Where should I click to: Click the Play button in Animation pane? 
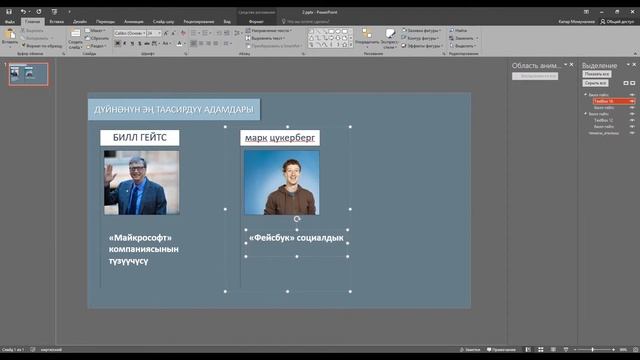click(535, 76)
